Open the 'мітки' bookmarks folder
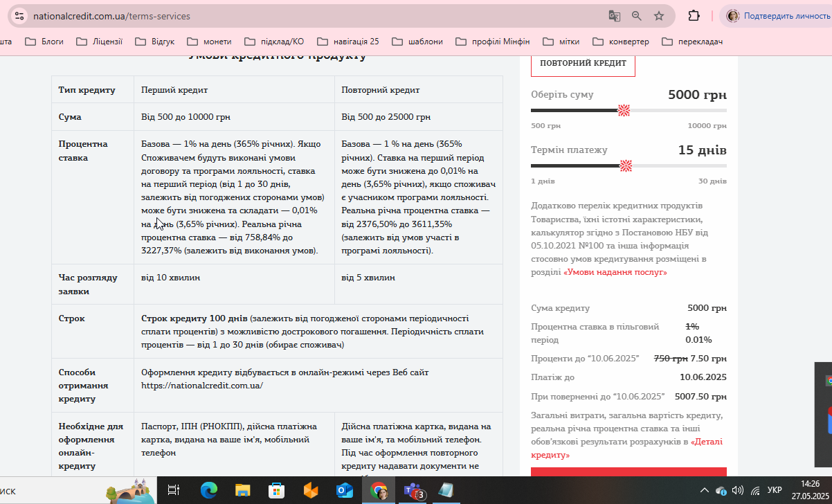832x504 pixels. point(561,42)
